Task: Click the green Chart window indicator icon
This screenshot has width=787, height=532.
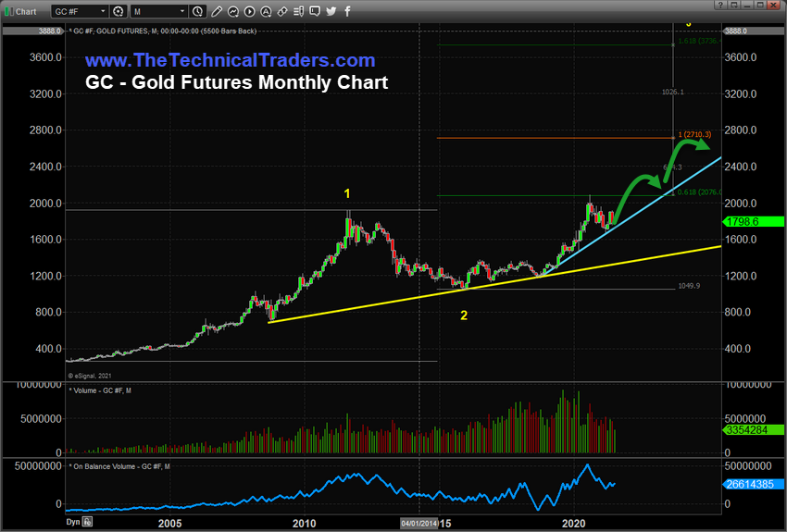Action: click(9, 11)
